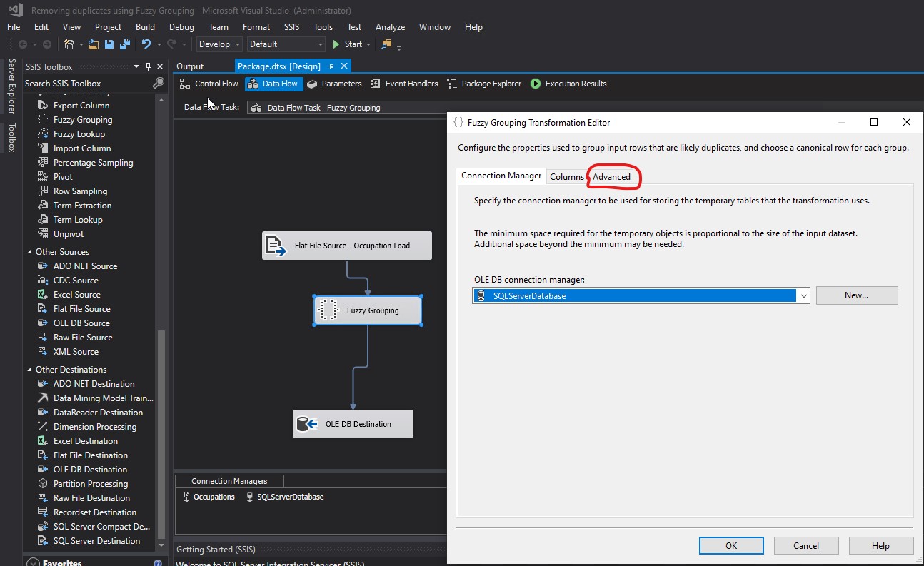Switch to the Parameters tab

(x=333, y=84)
